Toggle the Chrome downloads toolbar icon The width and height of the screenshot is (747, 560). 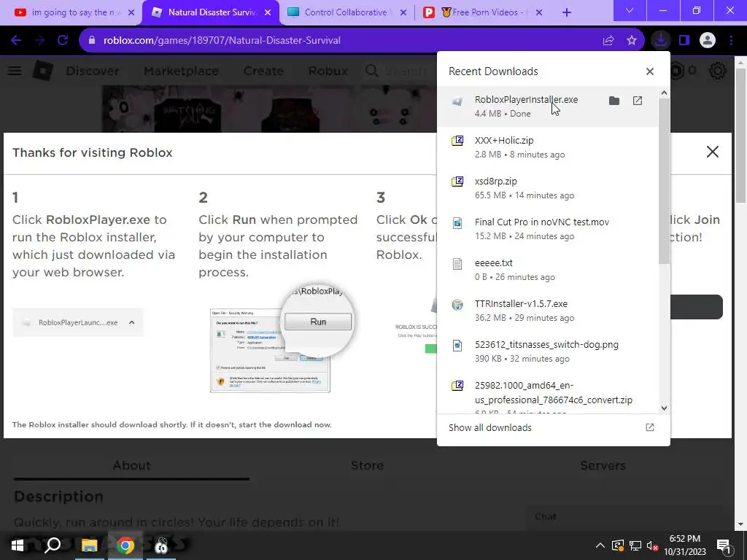coord(661,41)
